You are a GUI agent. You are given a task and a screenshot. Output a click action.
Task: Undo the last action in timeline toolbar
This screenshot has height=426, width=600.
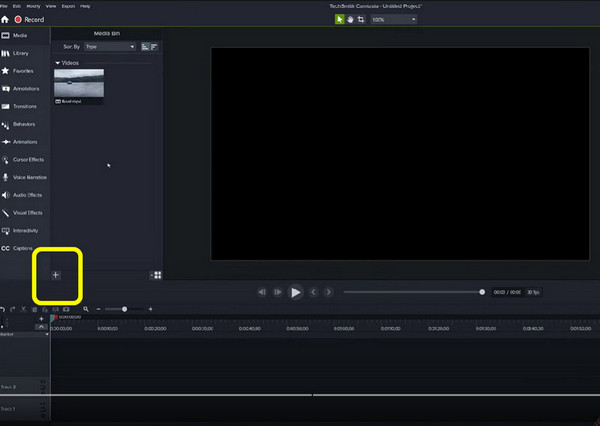[3, 309]
